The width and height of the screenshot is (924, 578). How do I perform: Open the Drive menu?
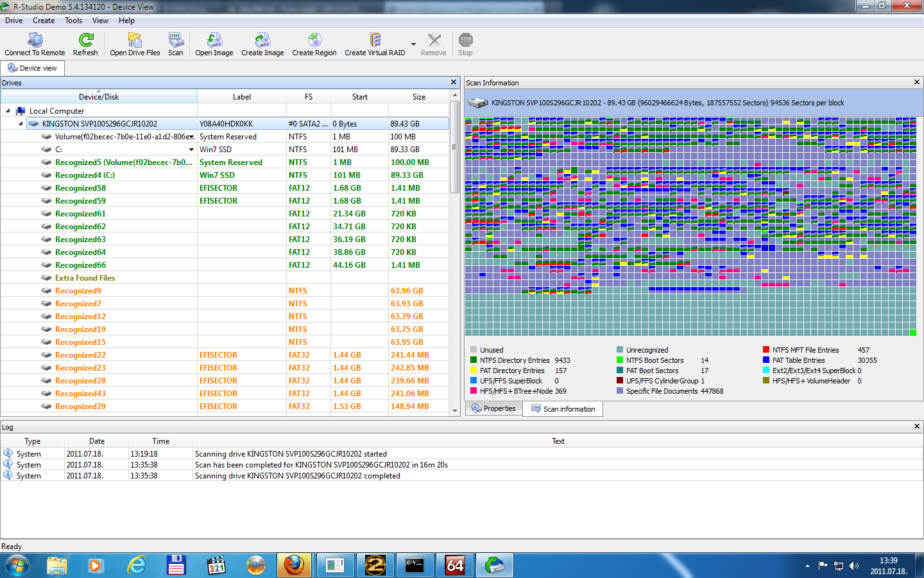(14, 21)
